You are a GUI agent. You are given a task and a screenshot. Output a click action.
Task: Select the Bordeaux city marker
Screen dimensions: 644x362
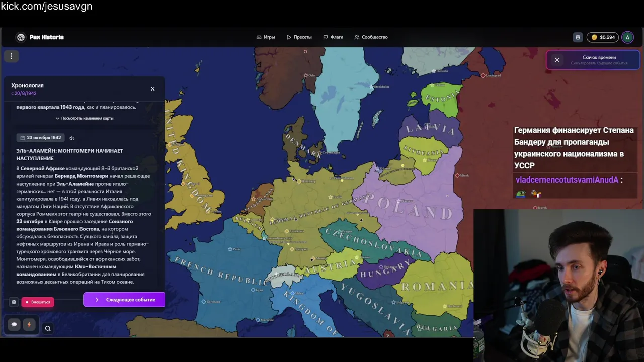(x=203, y=302)
